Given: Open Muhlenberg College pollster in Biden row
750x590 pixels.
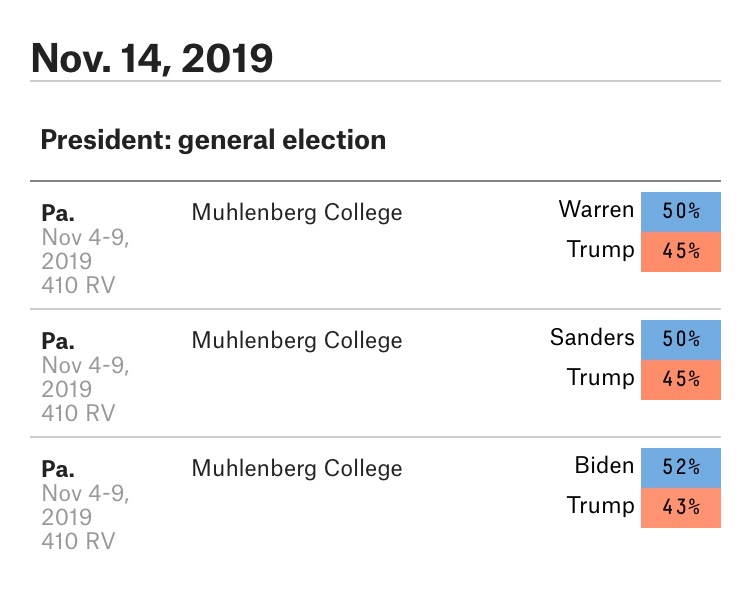Looking at the screenshot, I should tap(296, 468).
